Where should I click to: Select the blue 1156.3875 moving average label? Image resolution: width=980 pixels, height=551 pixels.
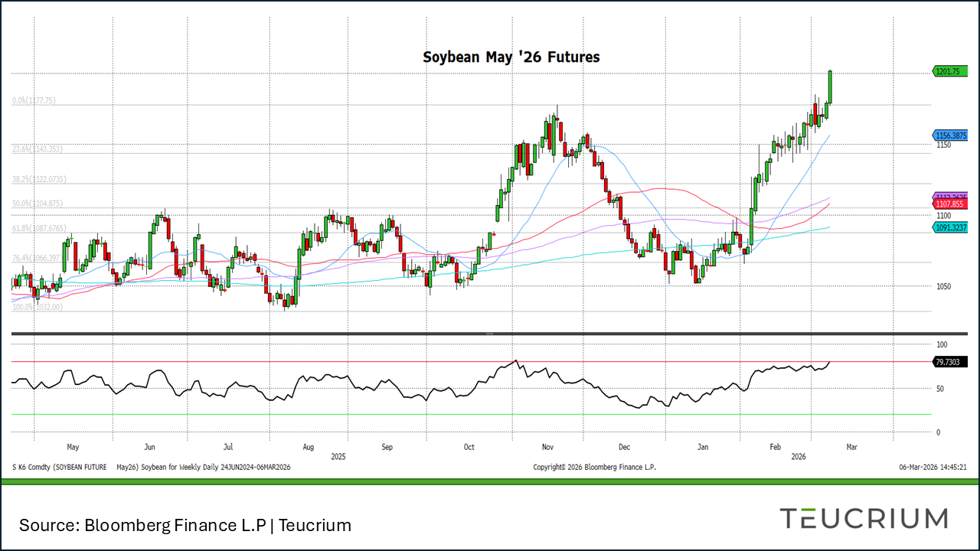[x=950, y=135]
